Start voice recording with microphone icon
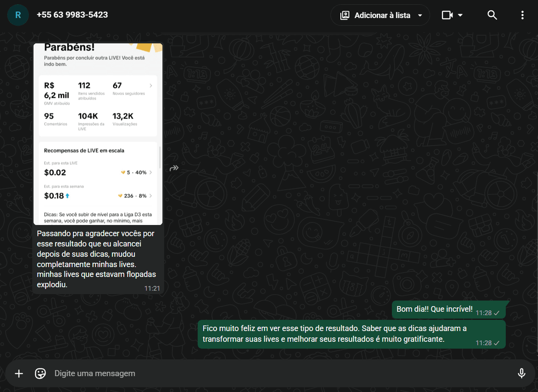538x392 pixels. click(521, 374)
